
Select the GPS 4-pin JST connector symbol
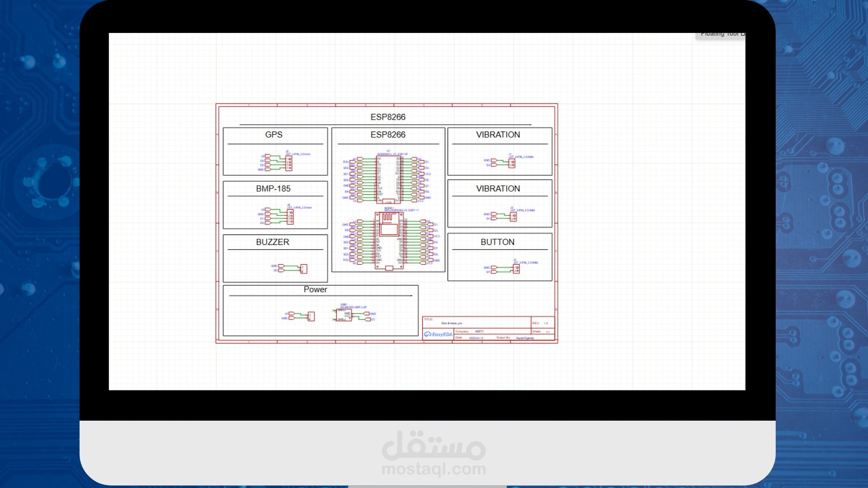click(288, 164)
